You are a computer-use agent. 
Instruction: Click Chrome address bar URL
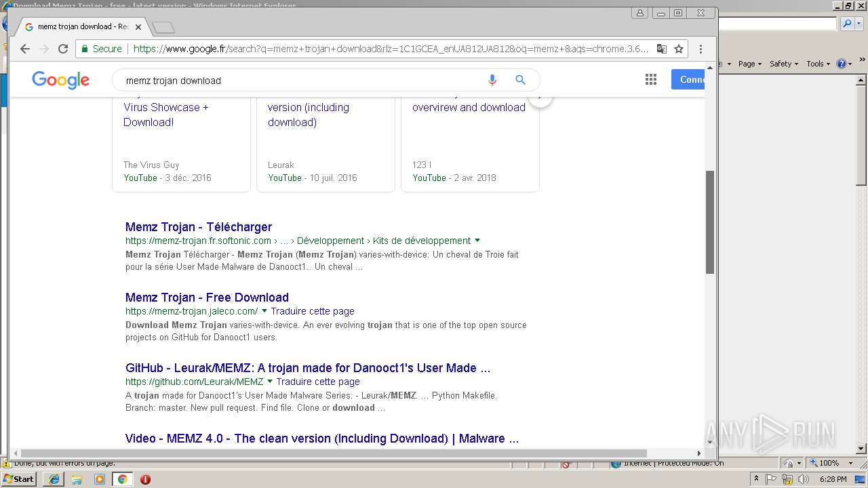[391, 49]
